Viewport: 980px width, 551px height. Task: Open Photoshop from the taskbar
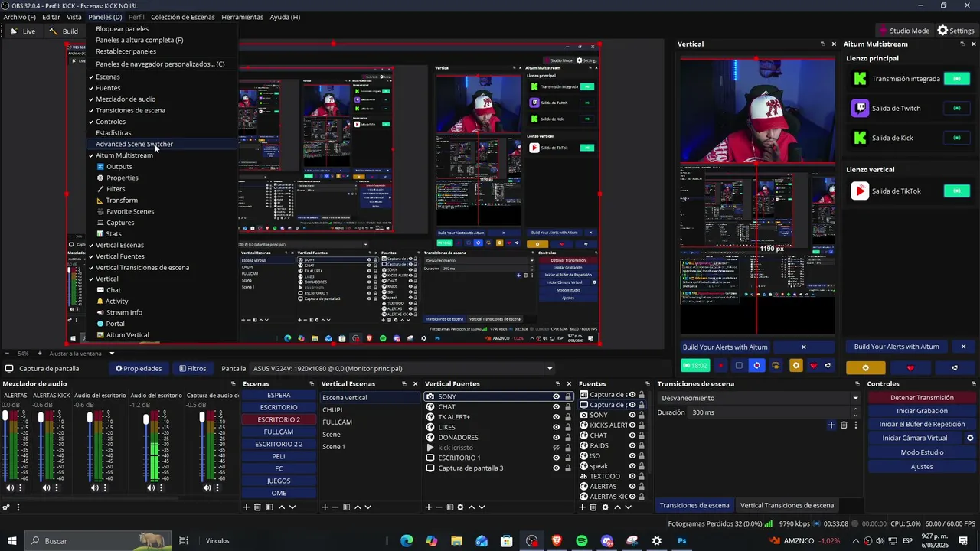pos(681,541)
